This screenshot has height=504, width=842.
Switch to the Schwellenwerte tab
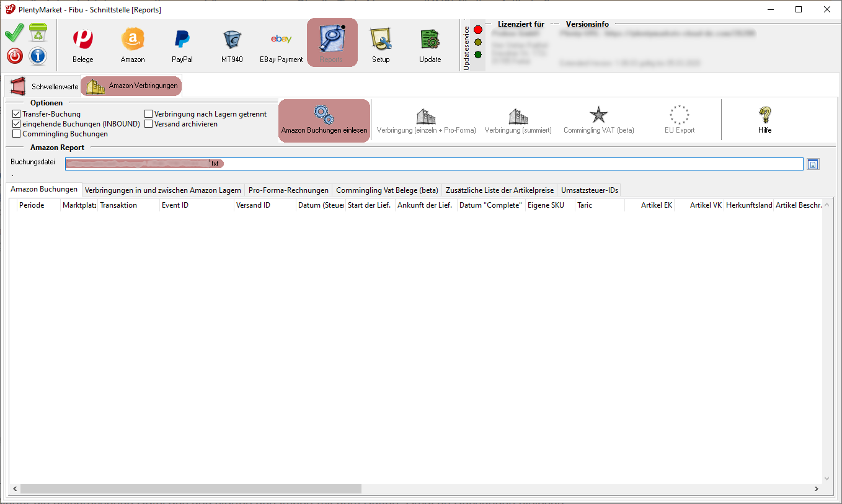point(43,86)
